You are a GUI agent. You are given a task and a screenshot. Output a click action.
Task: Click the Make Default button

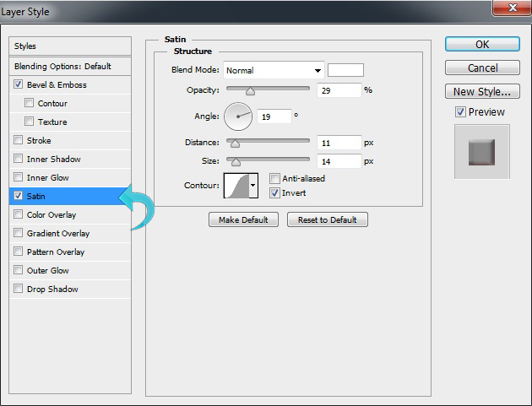click(243, 219)
